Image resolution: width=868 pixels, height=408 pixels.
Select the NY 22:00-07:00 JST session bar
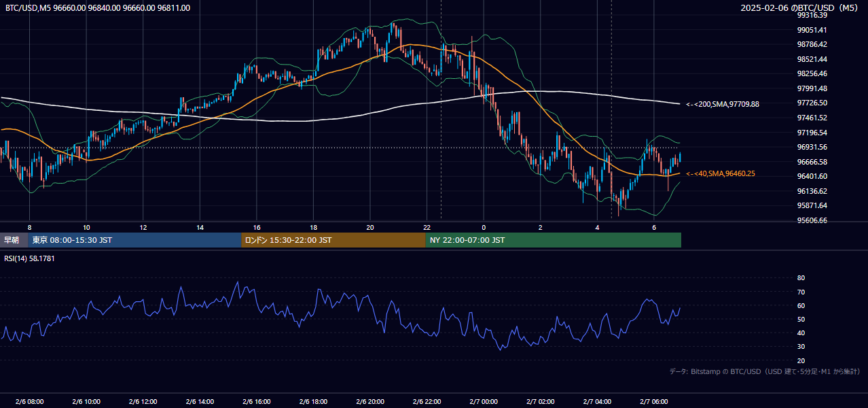[554, 240]
